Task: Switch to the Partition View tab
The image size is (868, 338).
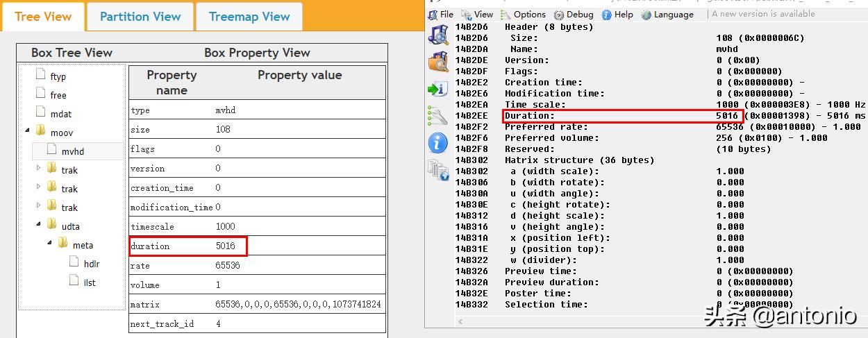Action: pos(140,17)
